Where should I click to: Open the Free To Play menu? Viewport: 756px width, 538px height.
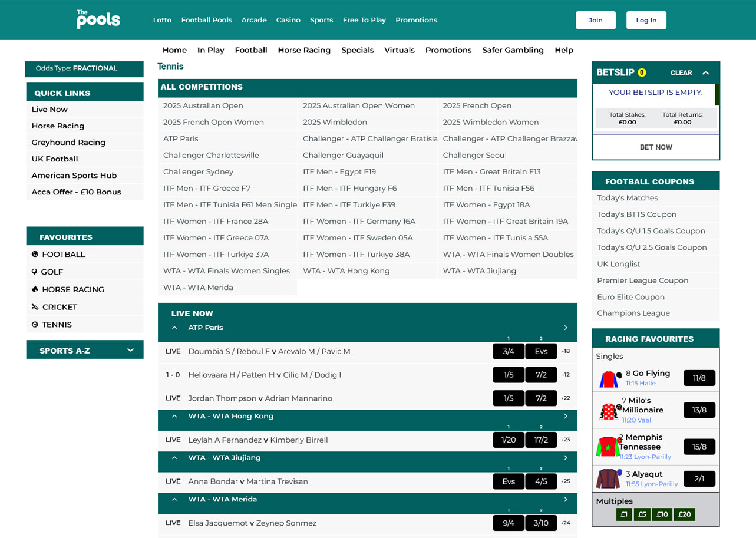tap(364, 20)
